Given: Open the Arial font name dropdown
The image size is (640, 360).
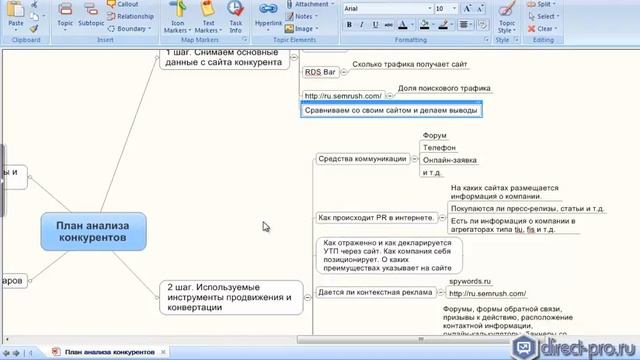Looking at the screenshot, I should point(429,9).
